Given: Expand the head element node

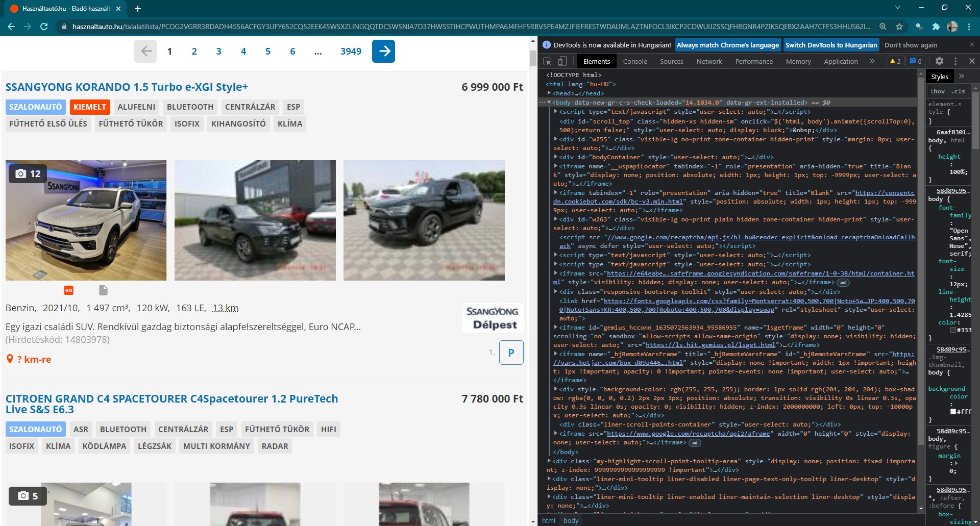Looking at the screenshot, I should (x=549, y=93).
